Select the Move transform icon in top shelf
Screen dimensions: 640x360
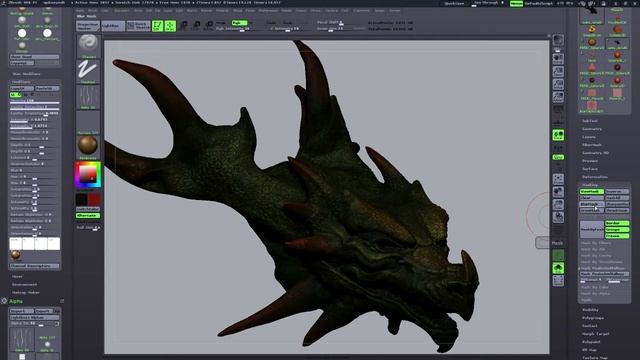184,26
